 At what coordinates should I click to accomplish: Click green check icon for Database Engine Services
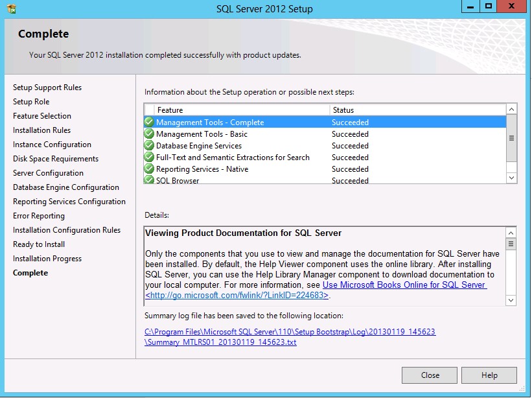(149, 146)
